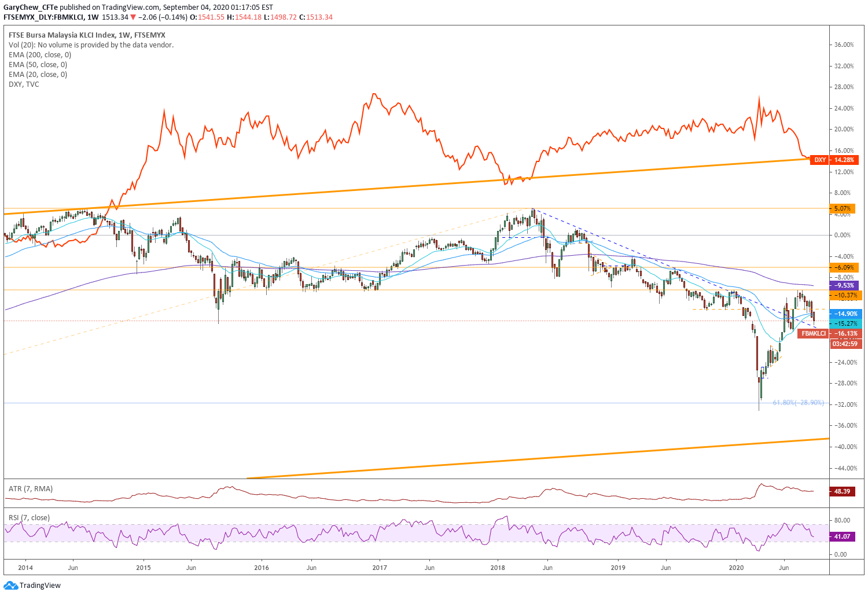
Task: Click the H:1544.18 high price value
Action: (x=244, y=17)
